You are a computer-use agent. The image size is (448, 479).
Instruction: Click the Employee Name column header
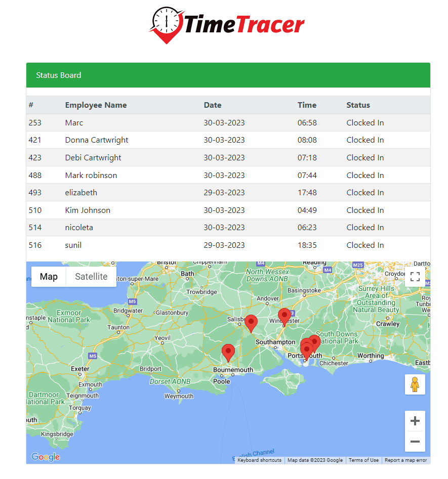coord(96,105)
